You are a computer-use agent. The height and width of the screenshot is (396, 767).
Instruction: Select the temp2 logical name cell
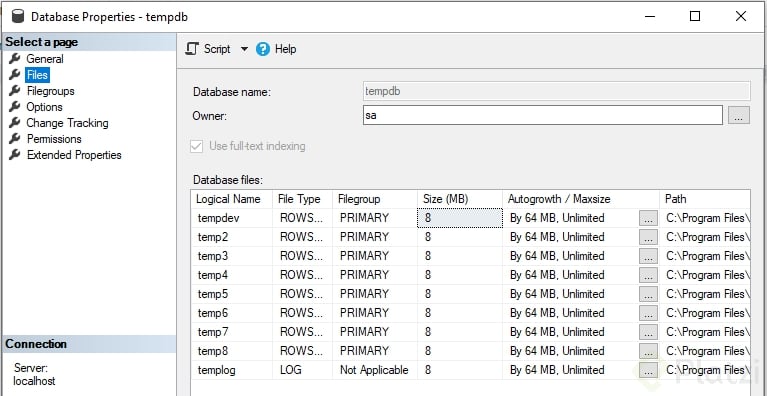tap(231, 237)
